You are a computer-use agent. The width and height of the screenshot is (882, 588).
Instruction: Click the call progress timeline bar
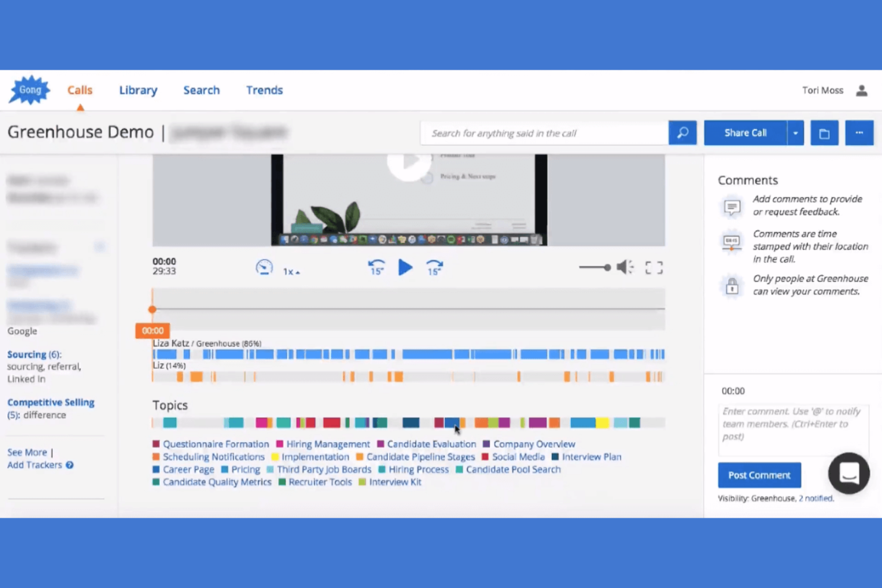click(409, 309)
